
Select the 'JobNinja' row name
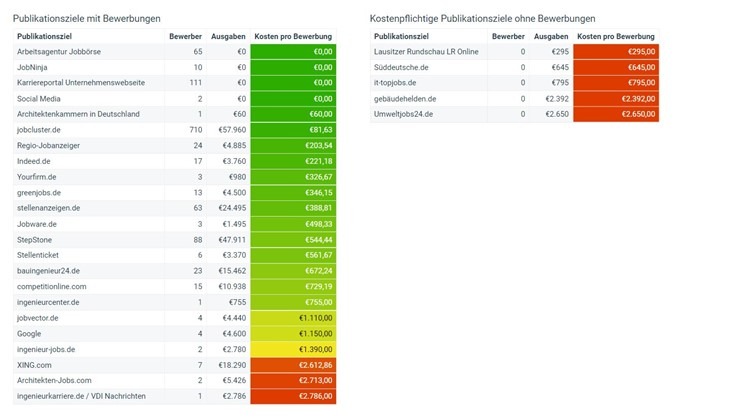(32, 68)
